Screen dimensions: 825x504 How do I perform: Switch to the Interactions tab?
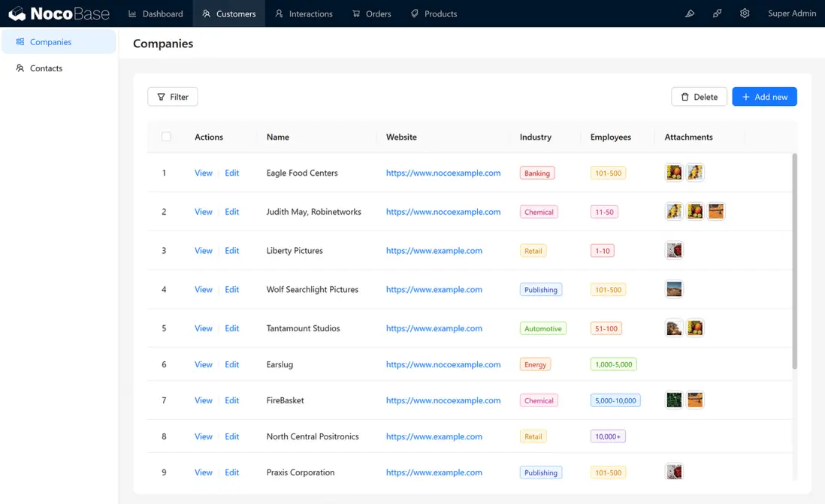pos(304,14)
